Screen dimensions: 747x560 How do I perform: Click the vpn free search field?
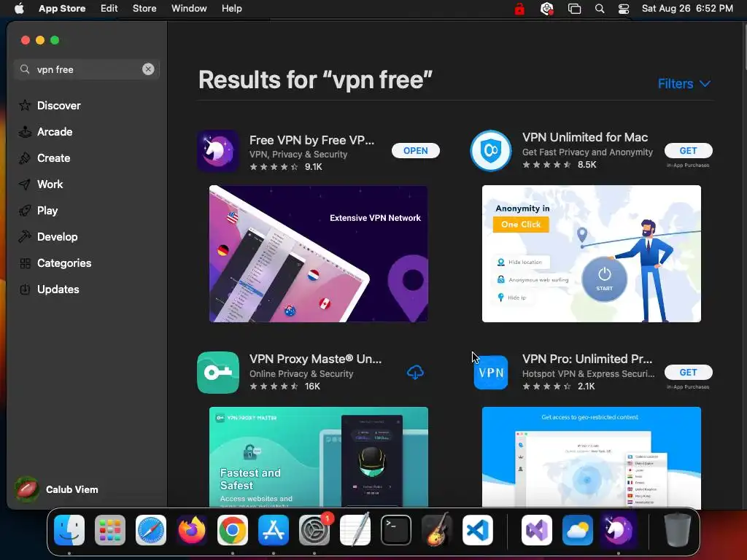tap(86, 69)
